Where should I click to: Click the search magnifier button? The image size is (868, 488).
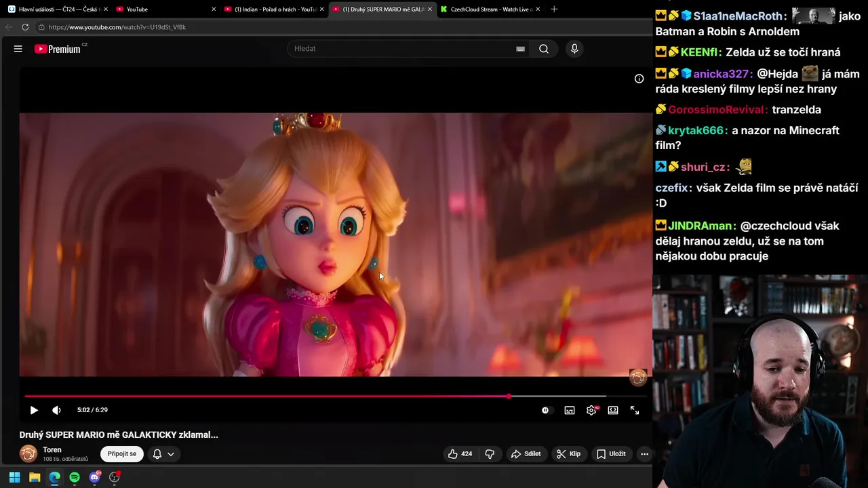tap(544, 49)
